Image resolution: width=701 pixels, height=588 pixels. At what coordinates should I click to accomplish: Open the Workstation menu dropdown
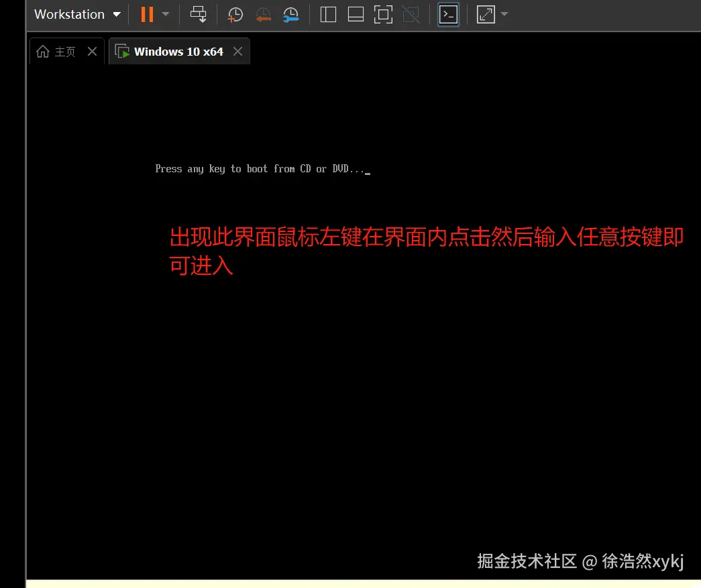(x=77, y=14)
